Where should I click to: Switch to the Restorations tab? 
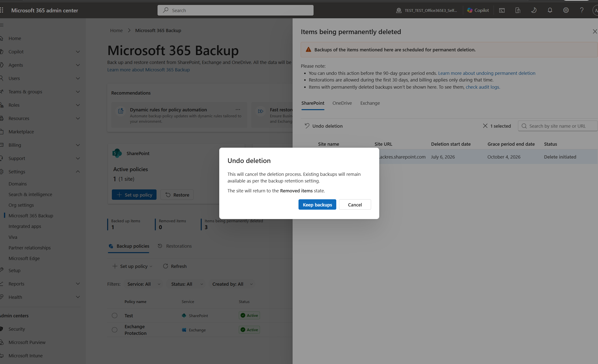tap(175, 246)
